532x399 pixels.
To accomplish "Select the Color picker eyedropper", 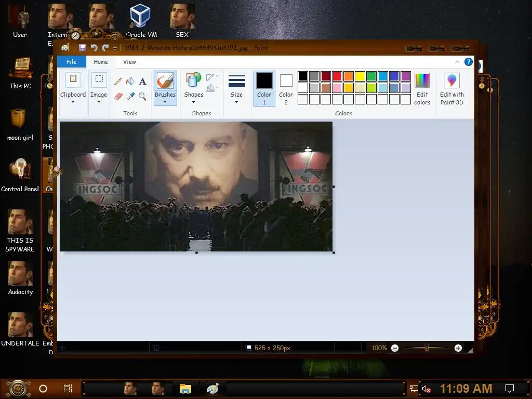I will click(x=130, y=96).
